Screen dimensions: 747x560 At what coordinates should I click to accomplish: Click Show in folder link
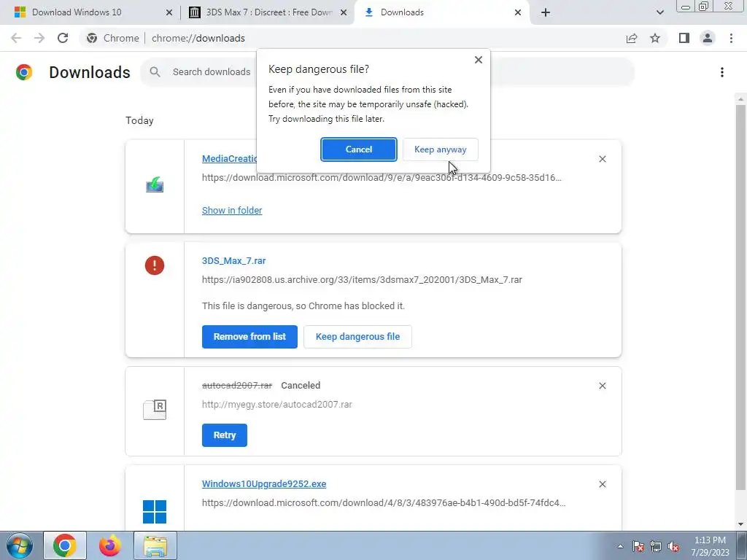(232, 211)
